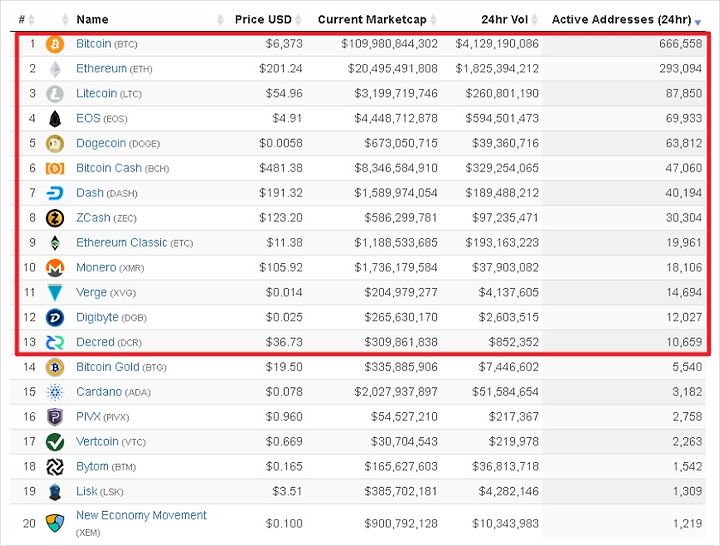This screenshot has height=546, width=720.
Task: Click the Monero logo icon
Action: tap(55, 268)
